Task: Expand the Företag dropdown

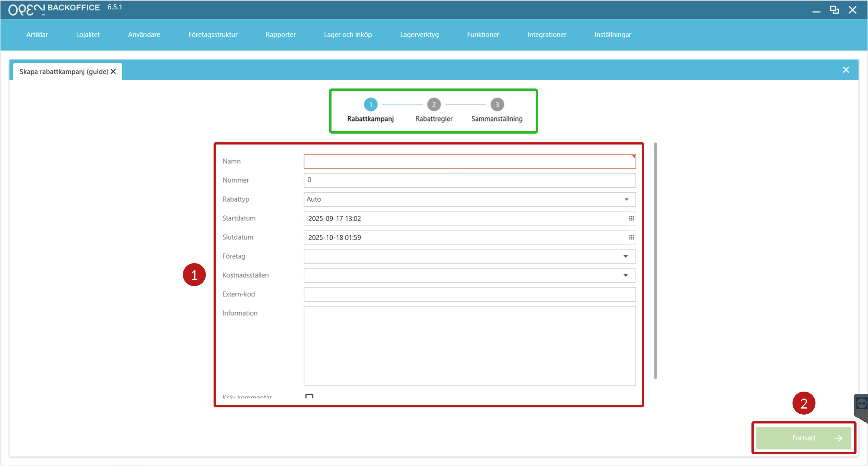Action: 625,256
